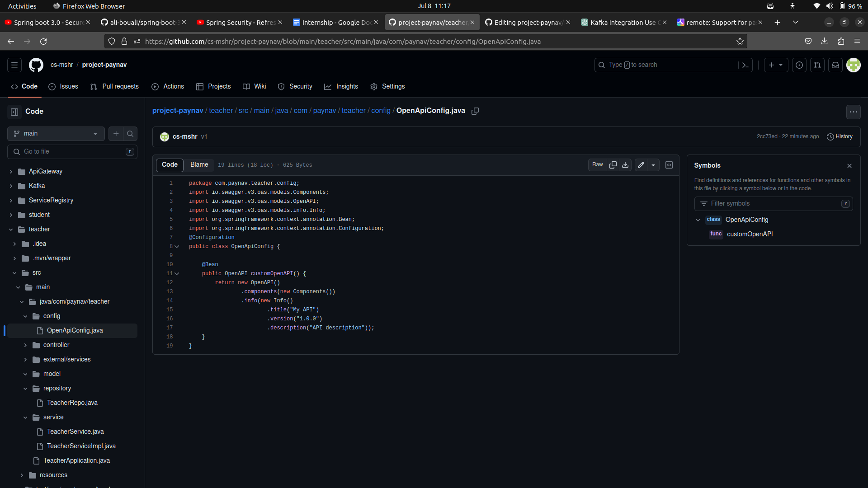868x488 pixels.
Task: View file History
Action: tap(840, 136)
